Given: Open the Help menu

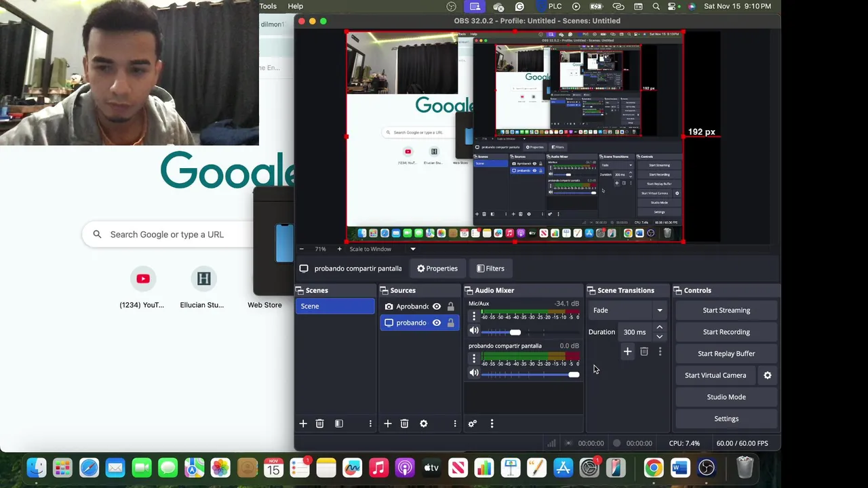Looking at the screenshot, I should [296, 6].
